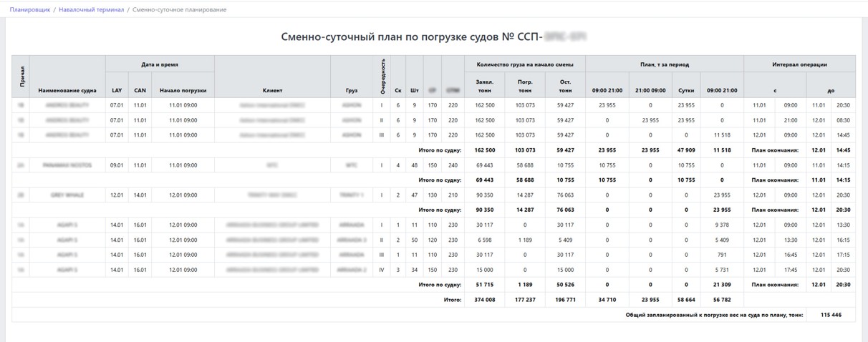Screen dimensions: 868x342
Task: Click the Груз column header
Action: tap(352, 91)
